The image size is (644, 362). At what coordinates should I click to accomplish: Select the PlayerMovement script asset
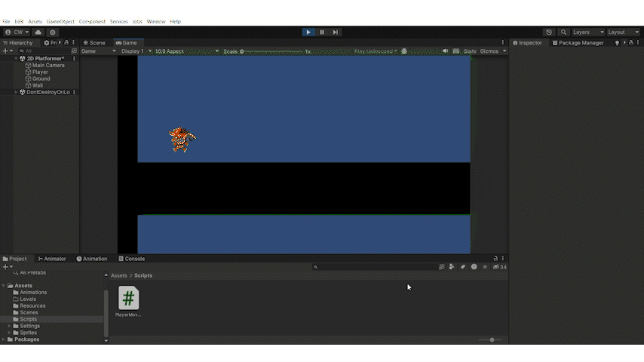[128, 301]
